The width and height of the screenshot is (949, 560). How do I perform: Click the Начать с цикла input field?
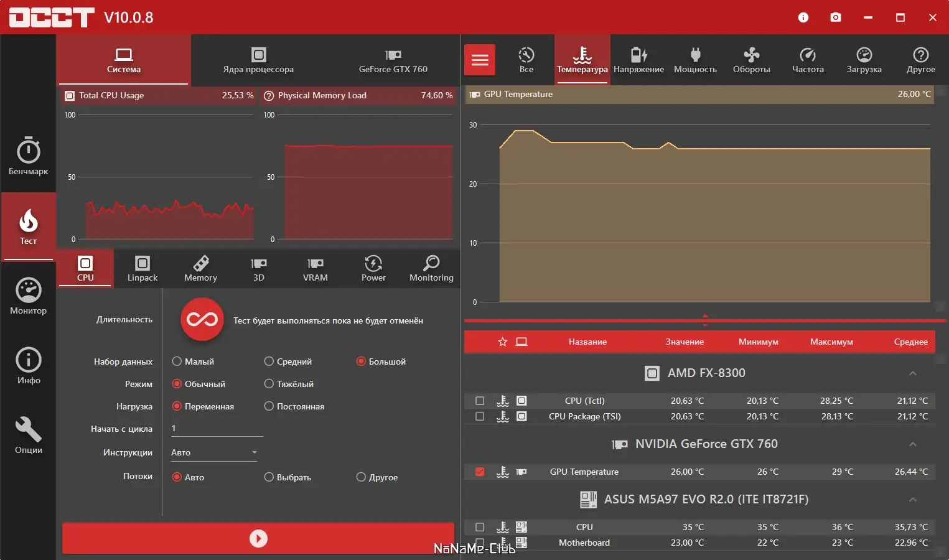tap(217, 429)
